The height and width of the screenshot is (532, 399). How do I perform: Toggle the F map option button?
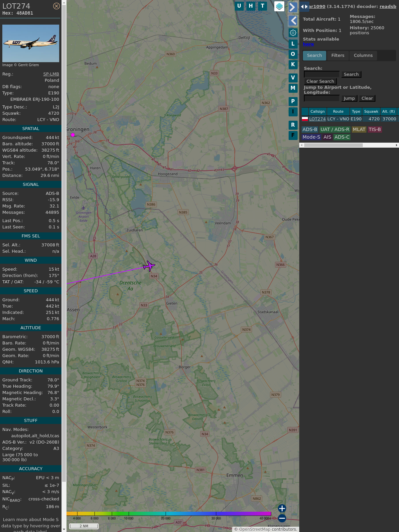coord(293,135)
